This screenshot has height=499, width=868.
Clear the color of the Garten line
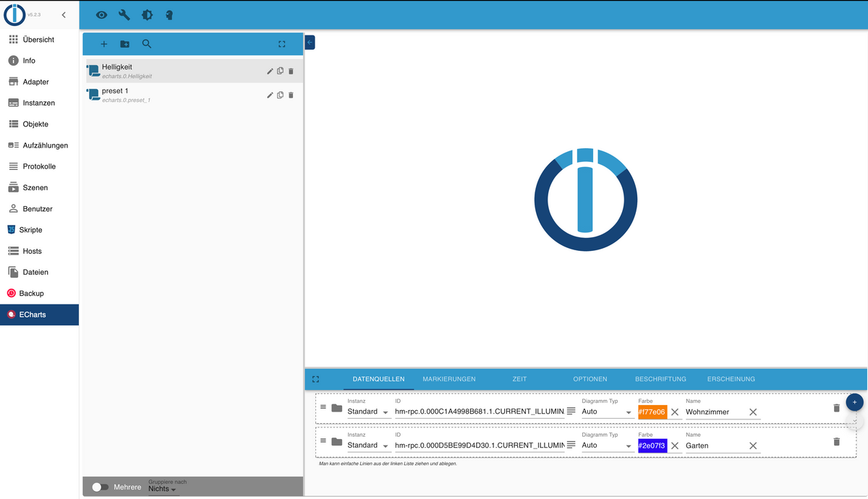click(675, 445)
